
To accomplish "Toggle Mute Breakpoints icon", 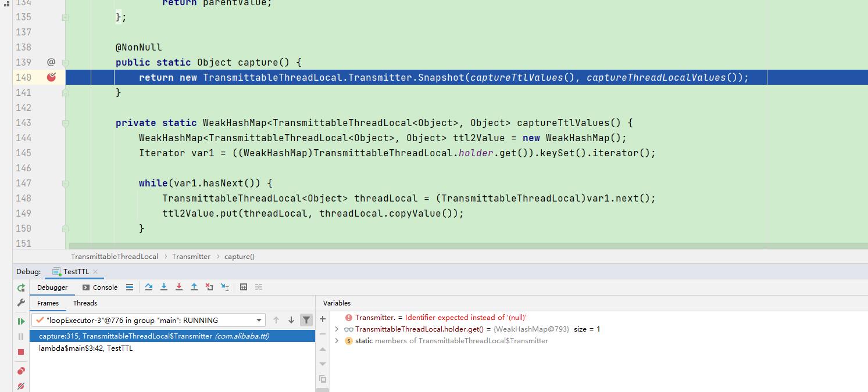I will (21, 386).
